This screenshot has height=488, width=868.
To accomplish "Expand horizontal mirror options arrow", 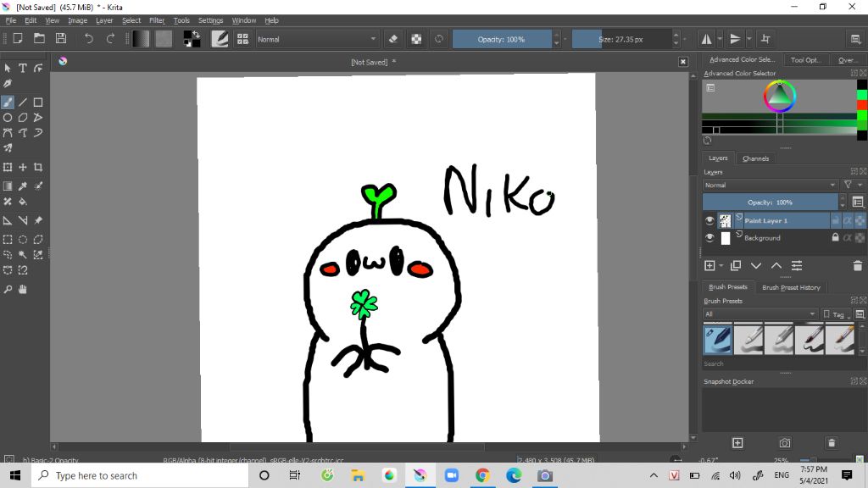I will (720, 39).
